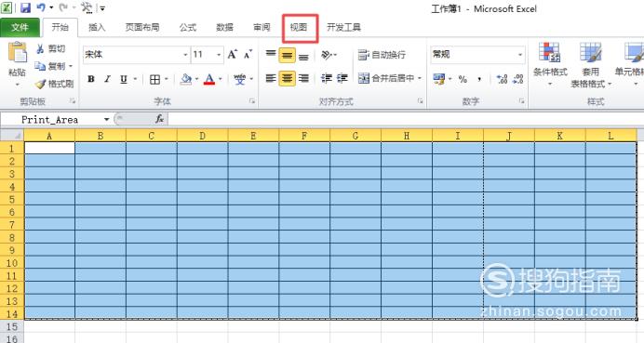This screenshot has height=343, width=644.
Task: Click the fill color paint bucket
Action: click(186, 79)
